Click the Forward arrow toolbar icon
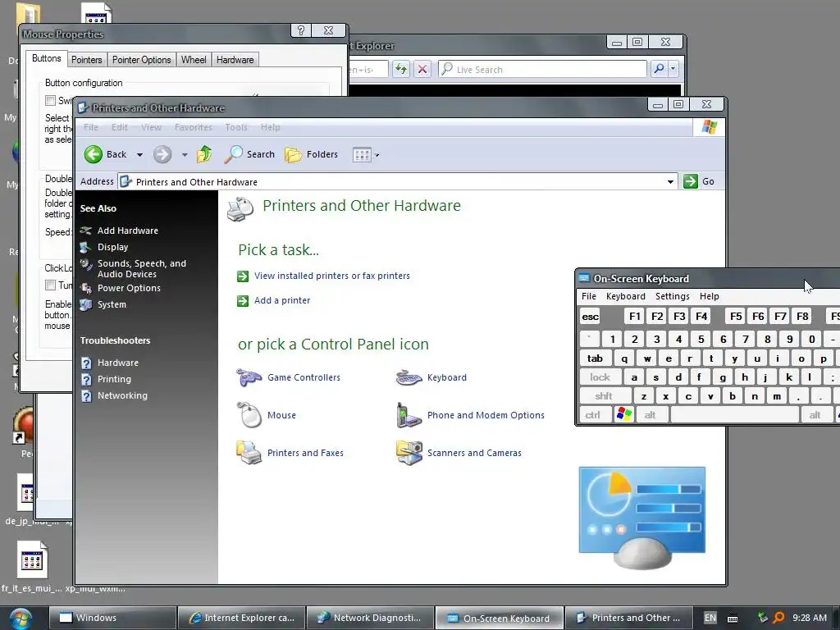 click(162, 155)
